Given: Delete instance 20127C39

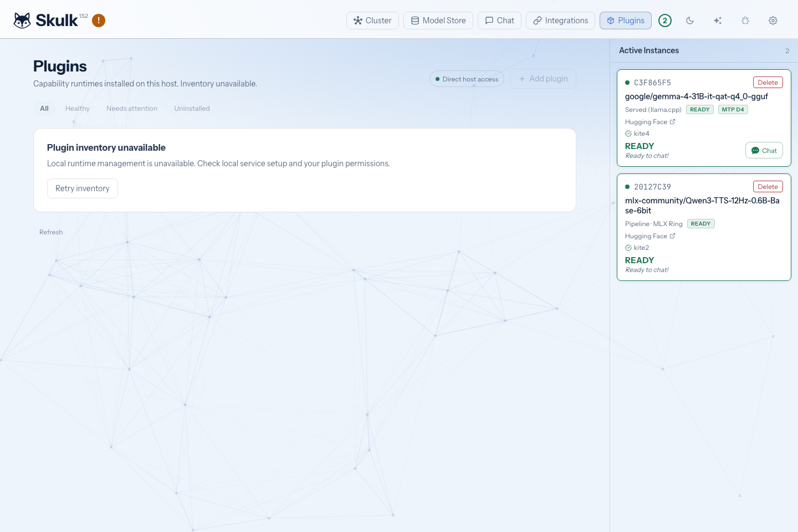Looking at the screenshot, I should [768, 187].
